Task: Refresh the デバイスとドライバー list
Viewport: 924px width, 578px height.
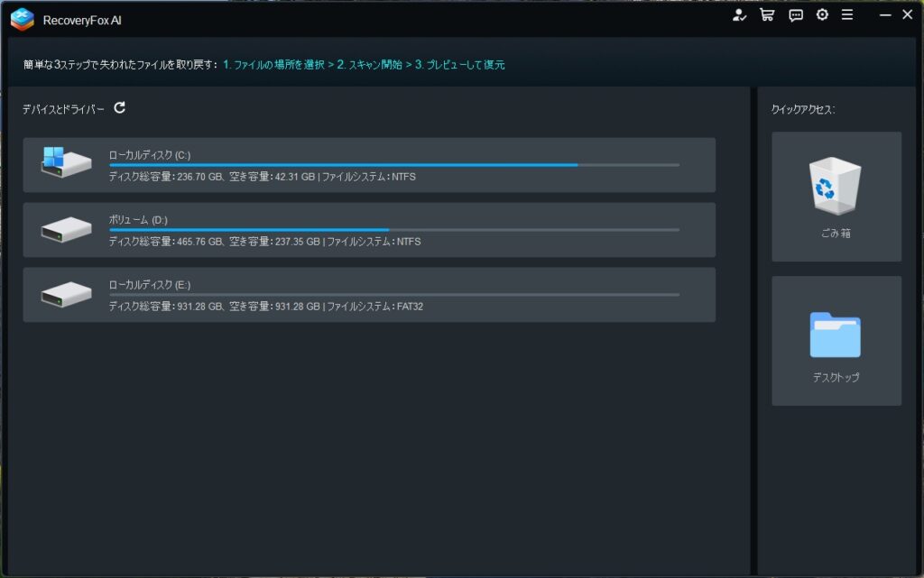Action: point(120,108)
